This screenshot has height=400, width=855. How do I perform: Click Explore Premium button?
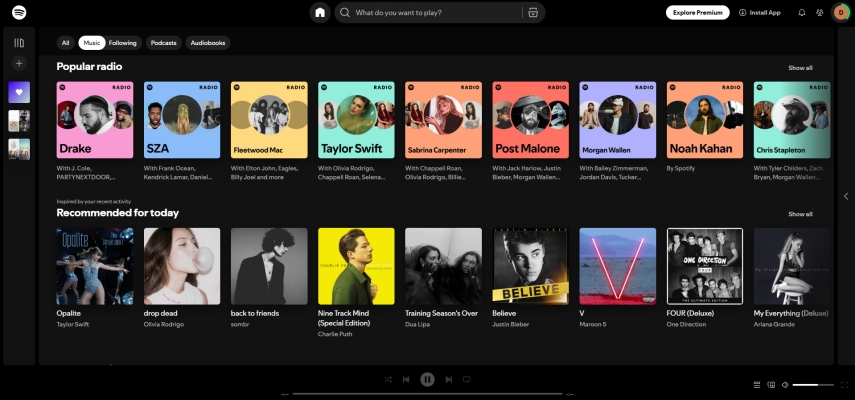697,13
